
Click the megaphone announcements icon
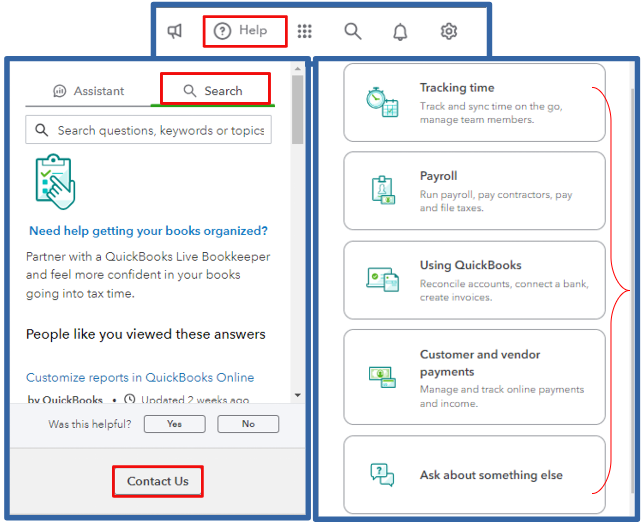tap(175, 31)
